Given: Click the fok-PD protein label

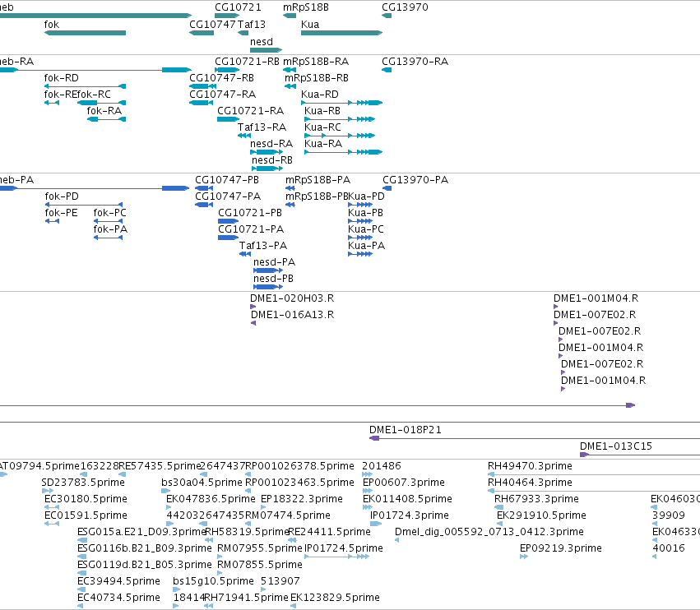Looking at the screenshot, I should [62, 196].
